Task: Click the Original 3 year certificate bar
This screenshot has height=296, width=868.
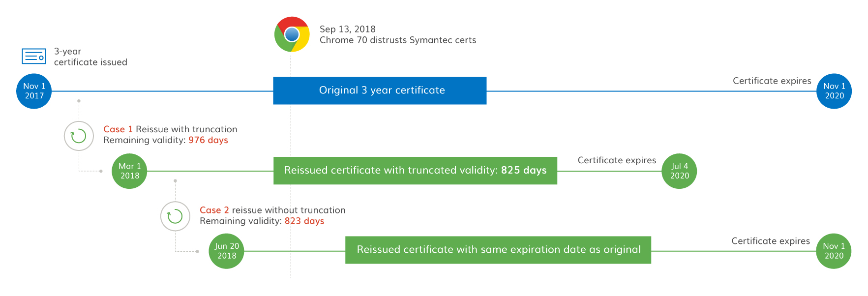Action: click(380, 90)
